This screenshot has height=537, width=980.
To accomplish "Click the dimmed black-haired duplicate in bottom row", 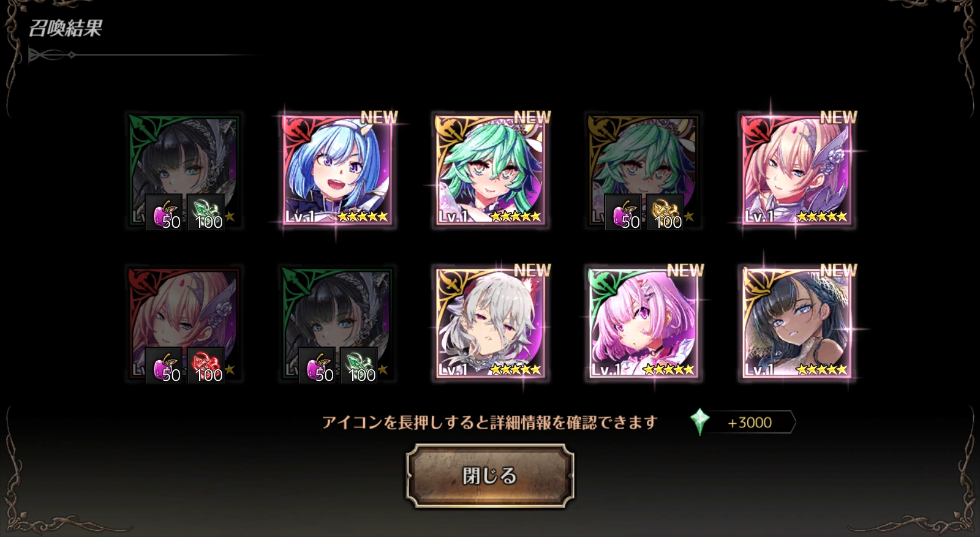I will (x=337, y=323).
